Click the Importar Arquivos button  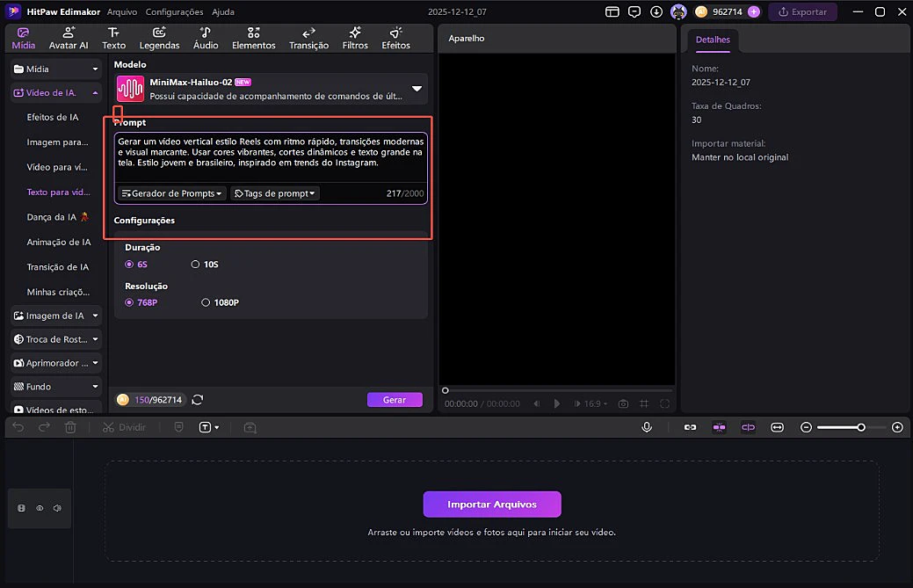click(x=491, y=505)
